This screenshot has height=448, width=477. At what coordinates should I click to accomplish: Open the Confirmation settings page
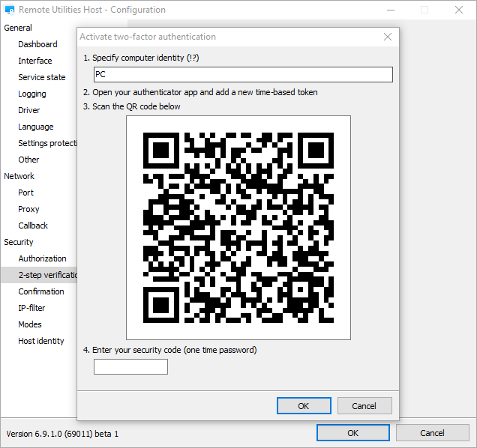[x=41, y=291]
